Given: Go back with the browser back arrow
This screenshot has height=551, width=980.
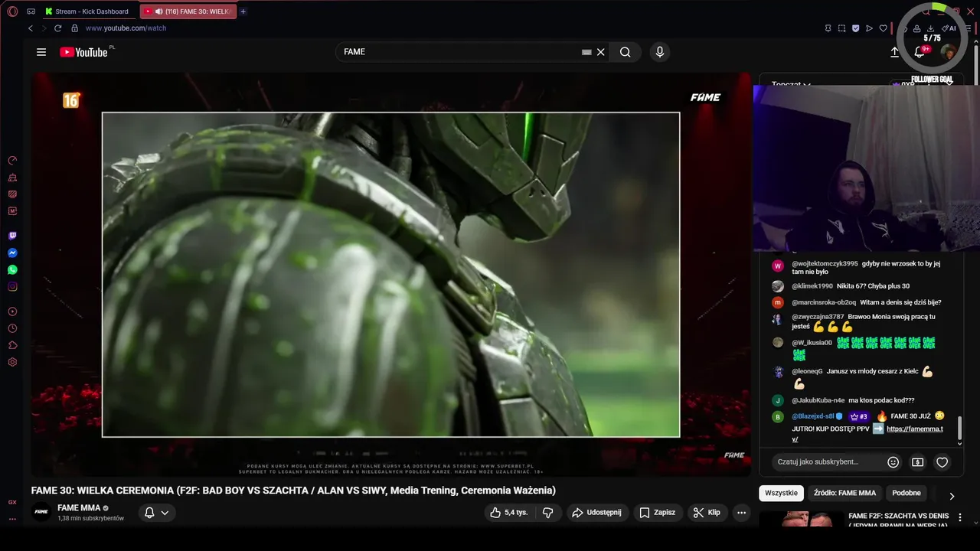Looking at the screenshot, I should point(31,28).
